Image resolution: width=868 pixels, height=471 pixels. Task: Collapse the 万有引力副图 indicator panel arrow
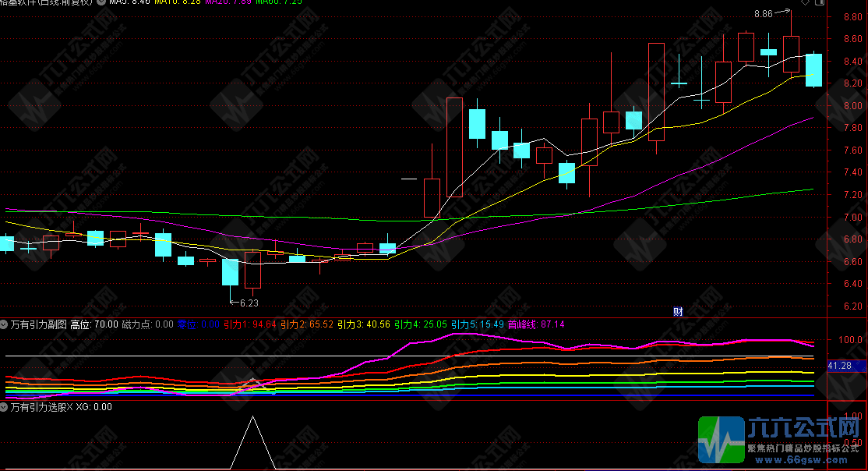pyautogui.click(x=5, y=324)
